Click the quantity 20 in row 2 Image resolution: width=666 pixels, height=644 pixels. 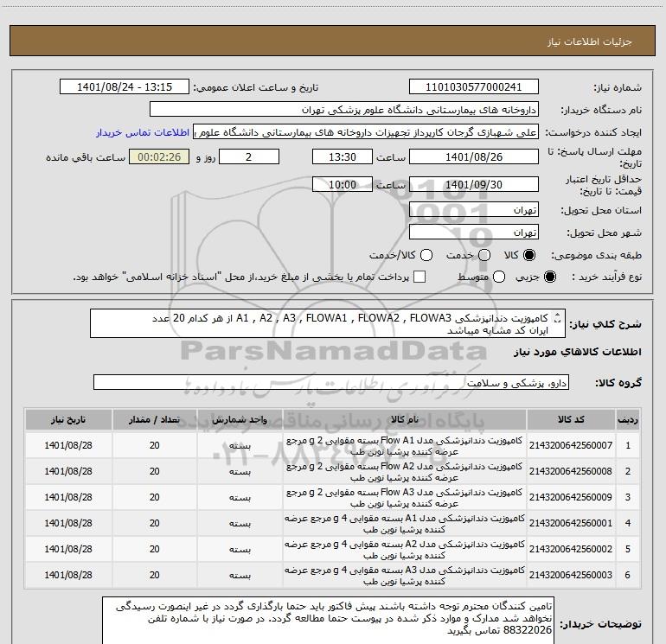[x=155, y=471]
